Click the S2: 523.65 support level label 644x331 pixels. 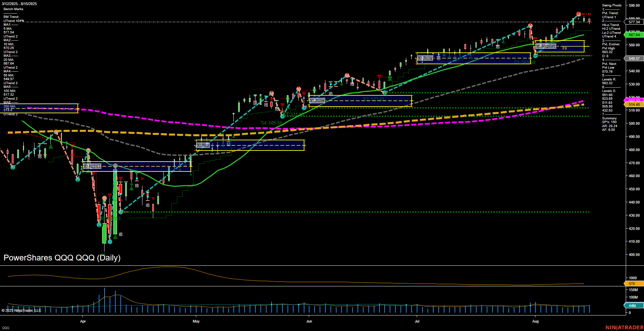[373, 98]
